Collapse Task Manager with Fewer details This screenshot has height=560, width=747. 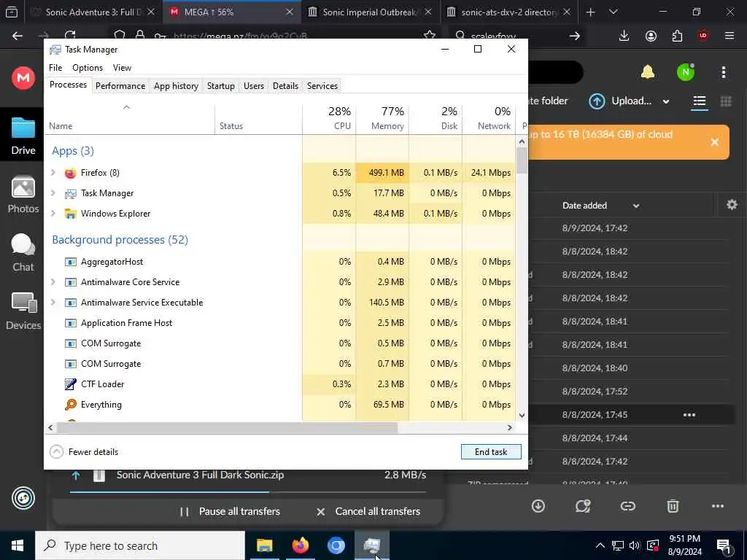click(84, 451)
